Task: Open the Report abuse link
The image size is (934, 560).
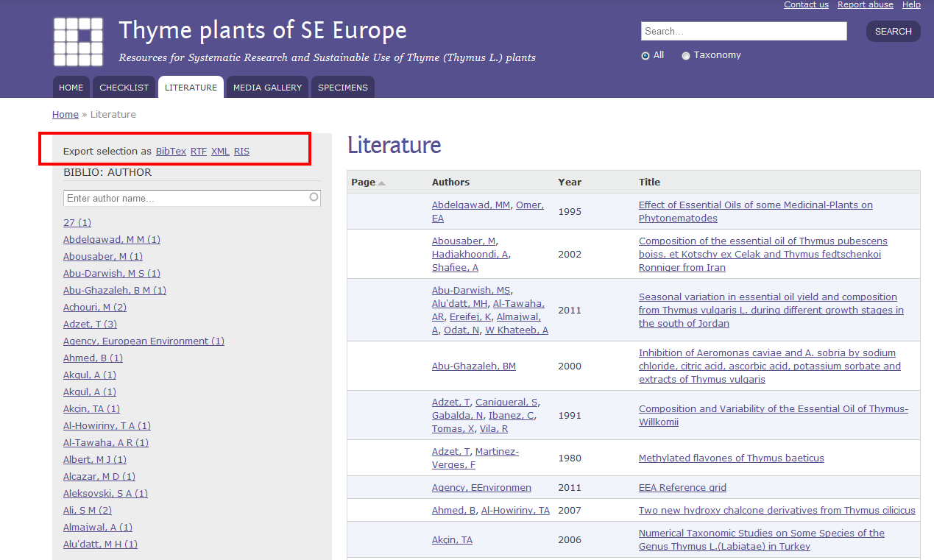Action: tap(866, 4)
